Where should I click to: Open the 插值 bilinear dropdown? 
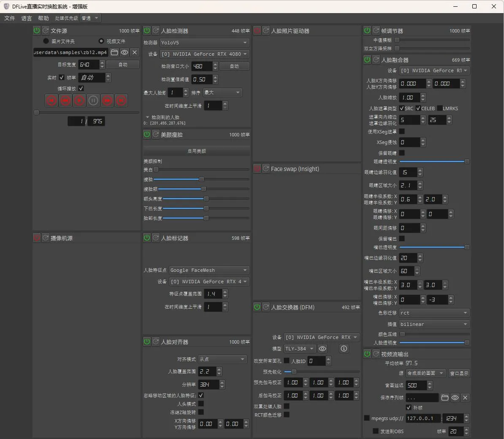[434, 324]
